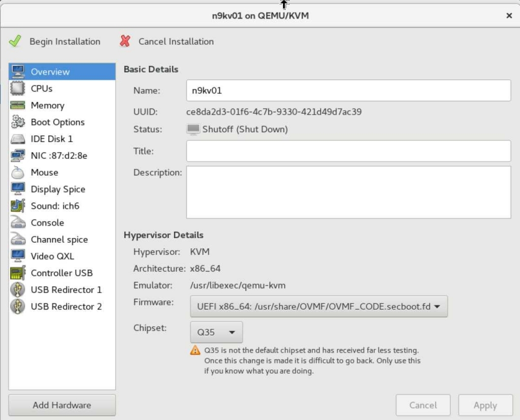Click the Video QXL row label
The height and width of the screenshot is (420, 520).
coord(52,256)
